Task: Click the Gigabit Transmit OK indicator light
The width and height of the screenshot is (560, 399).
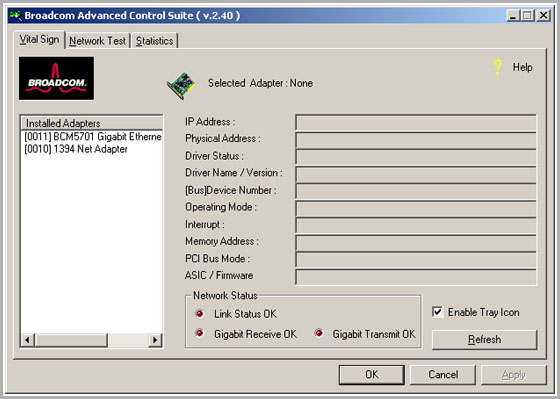Action: [319, 333]
